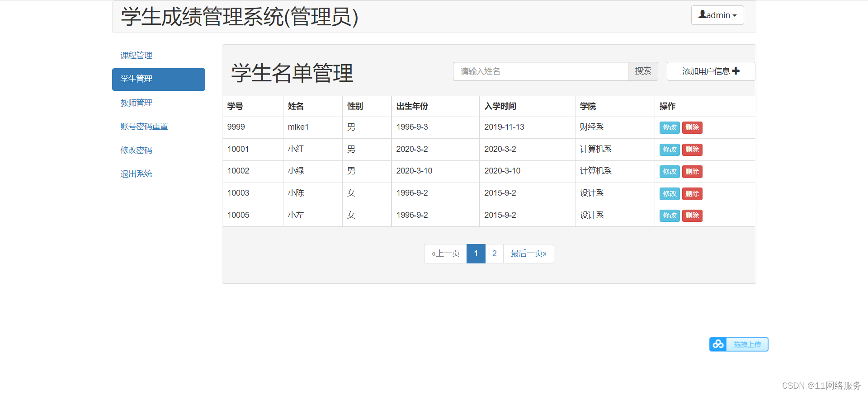Open 课程管理 in the sidebar
The height and width of the screenshot is (394, 868).
click(x=136, y=55)
